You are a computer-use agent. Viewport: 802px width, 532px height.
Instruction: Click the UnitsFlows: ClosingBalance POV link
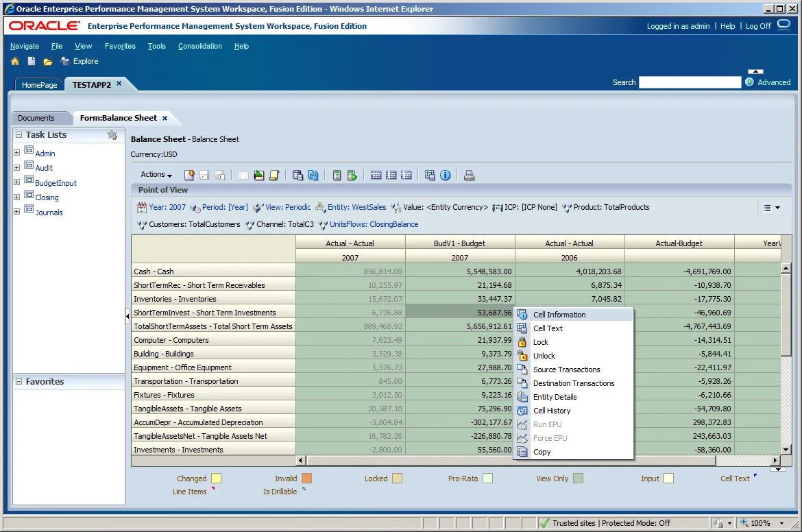coord(374,224)
